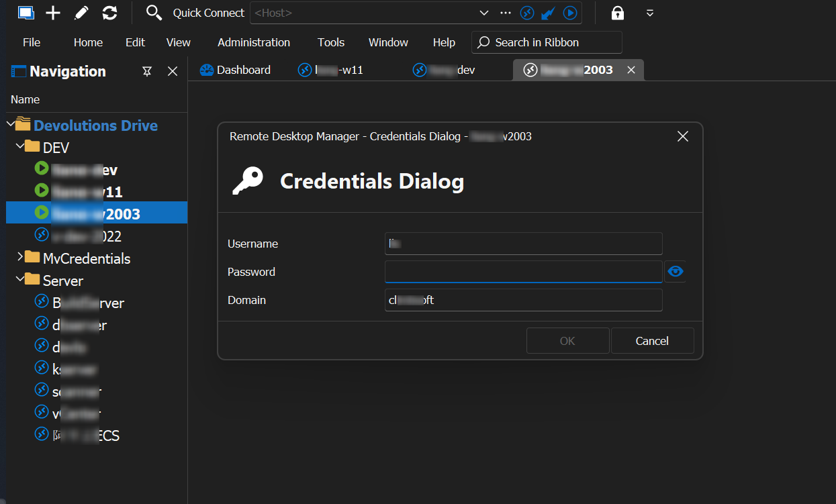
Task: Click the Dashboard tab gauge icon
Action: [207, 70]
